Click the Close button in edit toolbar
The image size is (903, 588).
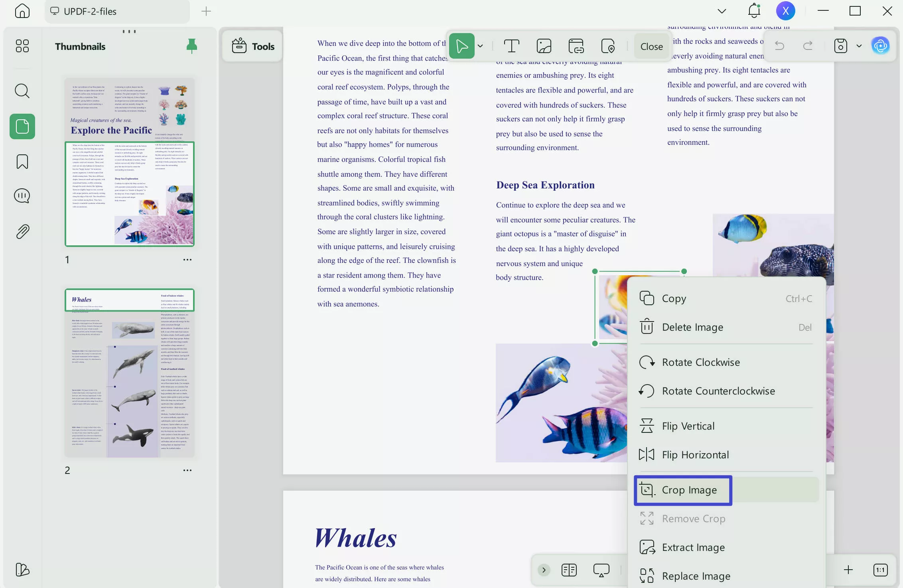click(x=651, y=46)
